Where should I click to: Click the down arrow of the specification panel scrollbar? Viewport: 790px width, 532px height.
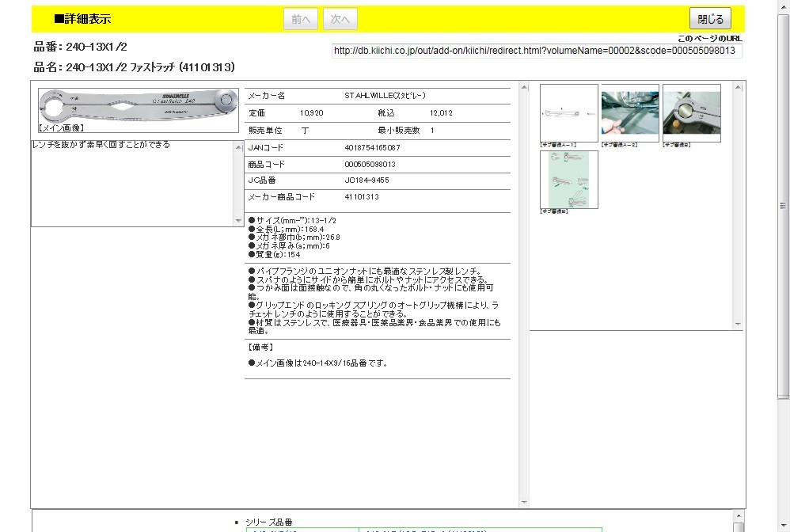(524, 502)
